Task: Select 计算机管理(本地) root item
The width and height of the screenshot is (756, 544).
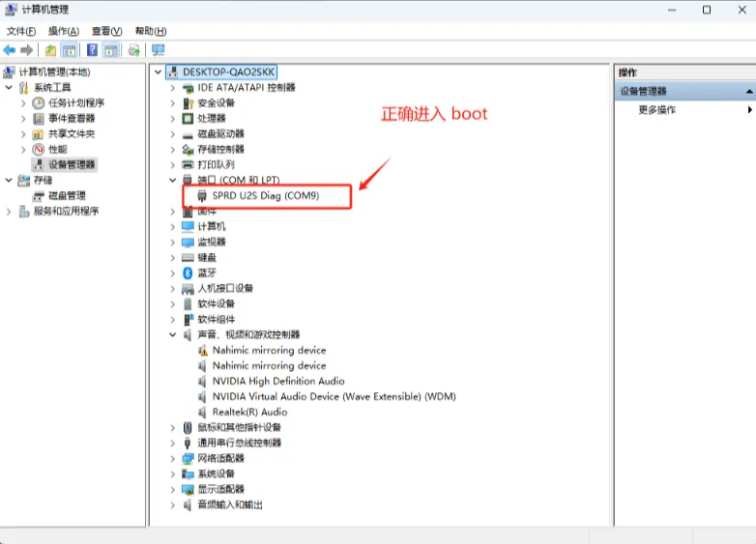Action: 54,72
